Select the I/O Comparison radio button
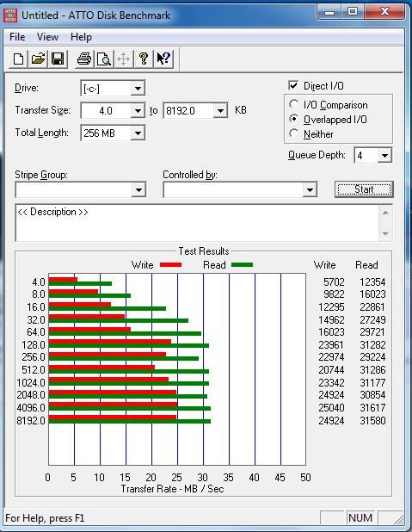412x532 pixels. point(293,104)
